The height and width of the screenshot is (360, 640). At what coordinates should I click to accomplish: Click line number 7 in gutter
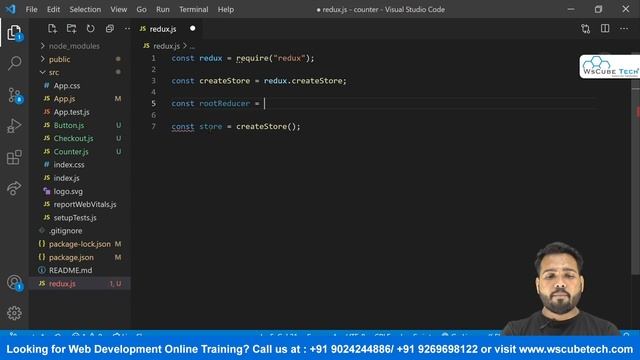(x=153, y=126)
